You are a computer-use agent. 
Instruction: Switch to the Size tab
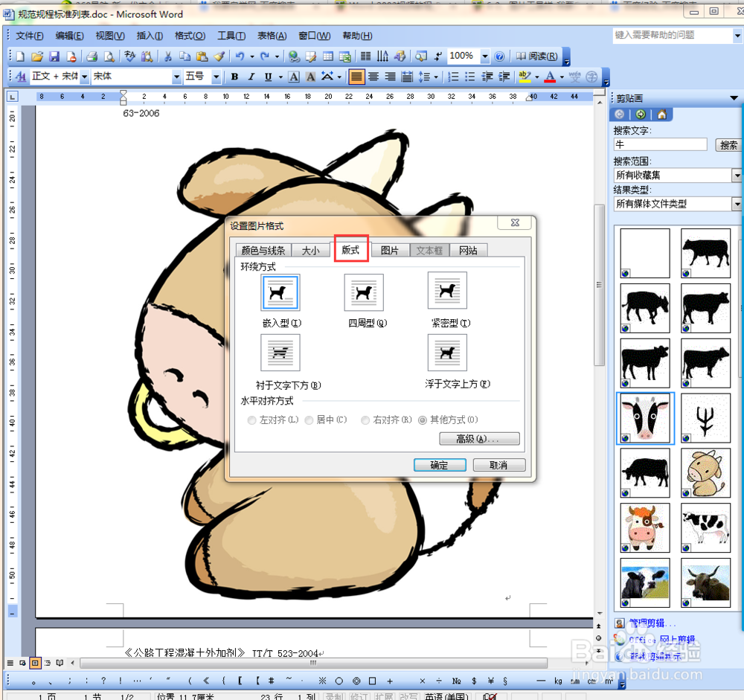pos(310,250)
